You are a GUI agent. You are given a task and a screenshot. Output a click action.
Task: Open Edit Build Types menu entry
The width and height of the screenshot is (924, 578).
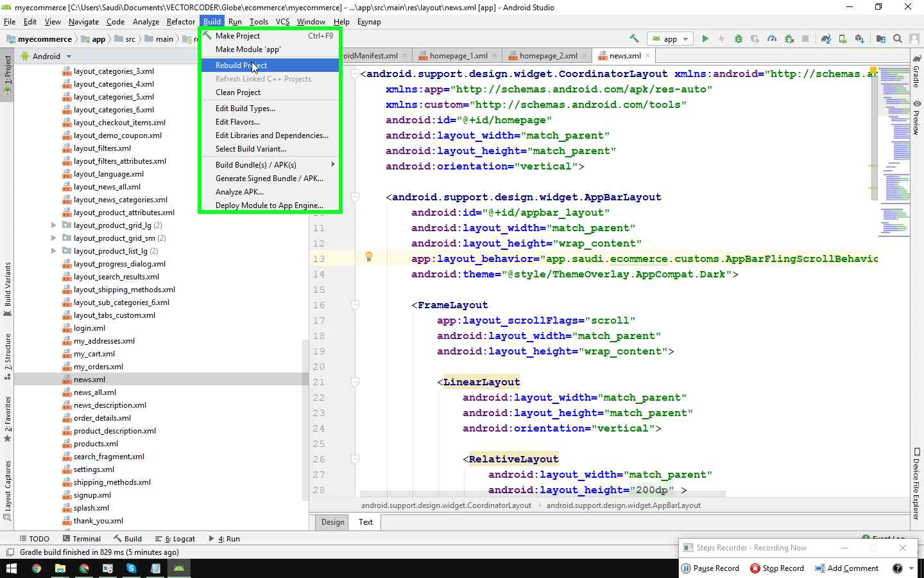coord(269,109)
